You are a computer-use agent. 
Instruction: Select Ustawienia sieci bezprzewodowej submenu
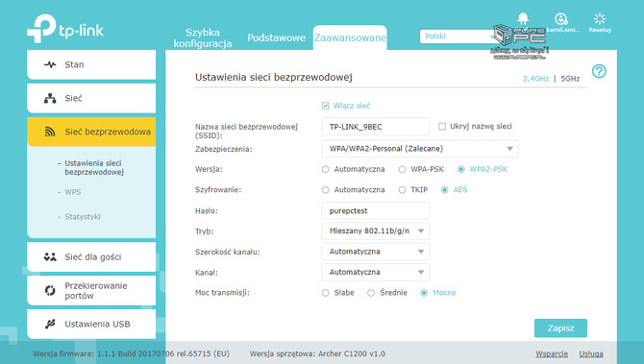pos(94,167)
